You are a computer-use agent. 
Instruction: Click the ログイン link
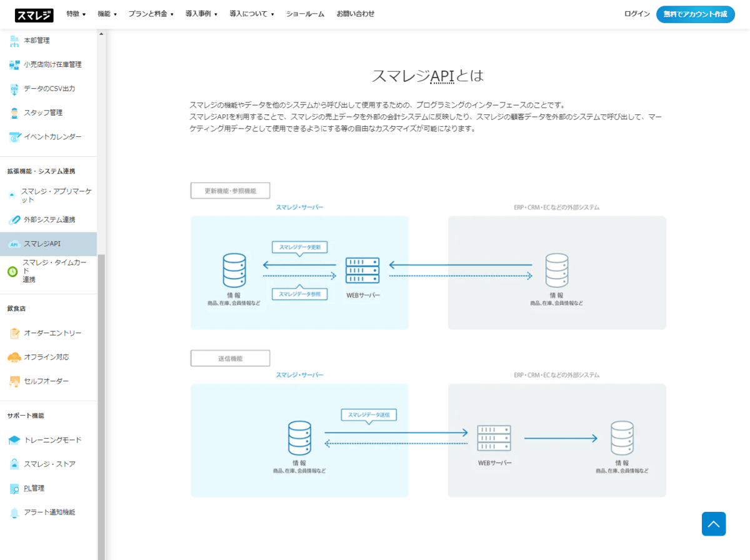coord(637,14)
